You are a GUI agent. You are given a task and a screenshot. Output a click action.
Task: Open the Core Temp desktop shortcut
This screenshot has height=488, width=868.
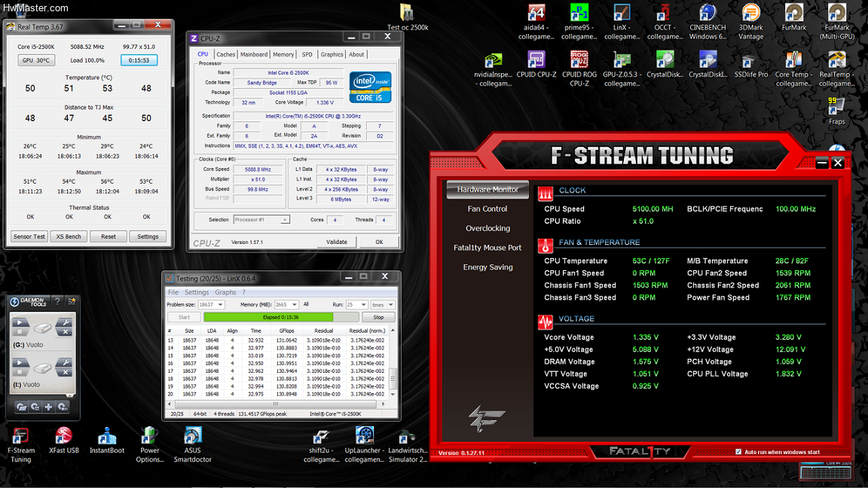pyautogui.click(x=793, y=69)
